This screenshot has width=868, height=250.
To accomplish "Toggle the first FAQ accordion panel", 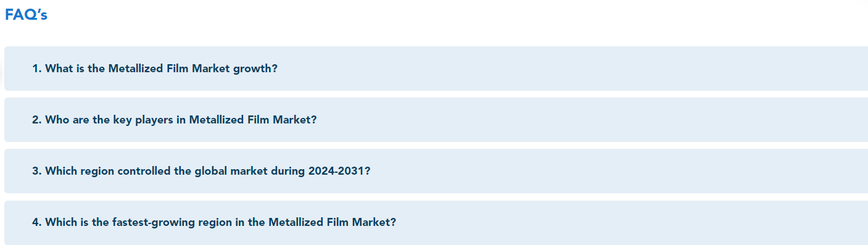I will pos(432,69).
